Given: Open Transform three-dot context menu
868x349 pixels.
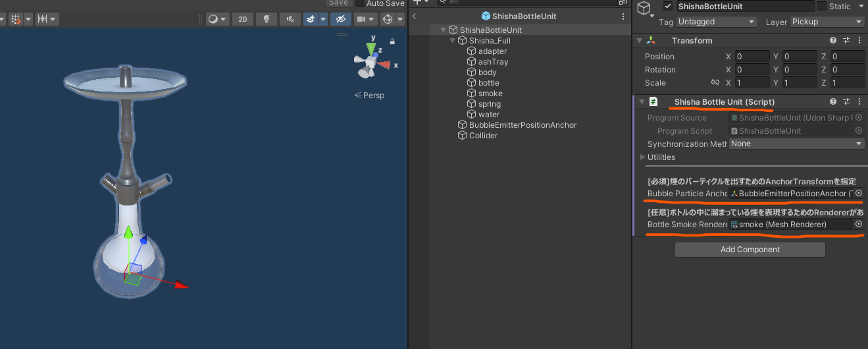Looking at the screenshot, I should [859, 41].
